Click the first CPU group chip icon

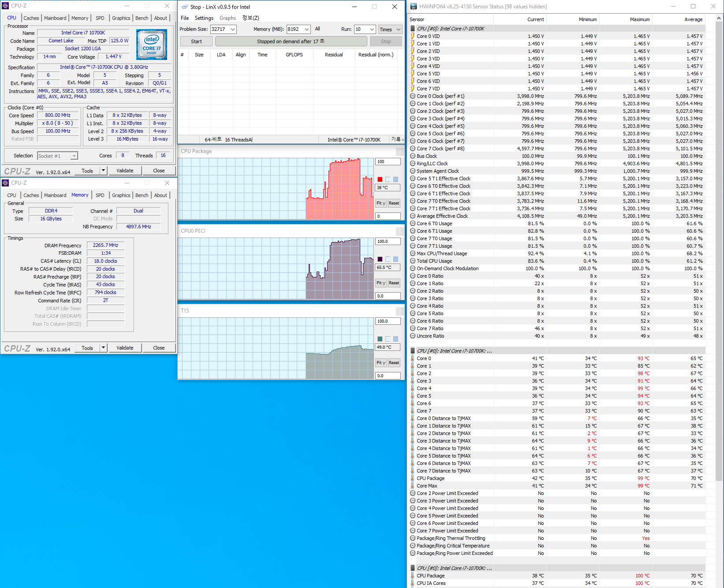tap(413, 29)
